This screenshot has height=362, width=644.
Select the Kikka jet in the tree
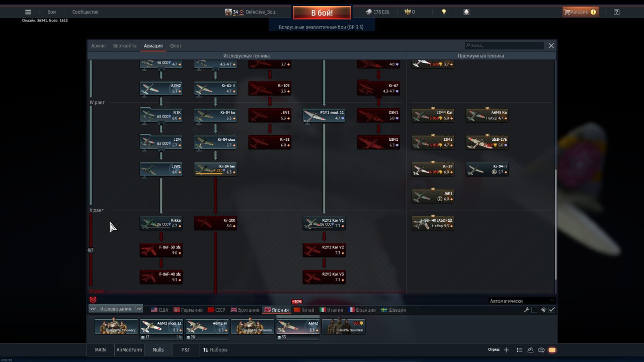(161, 223)
